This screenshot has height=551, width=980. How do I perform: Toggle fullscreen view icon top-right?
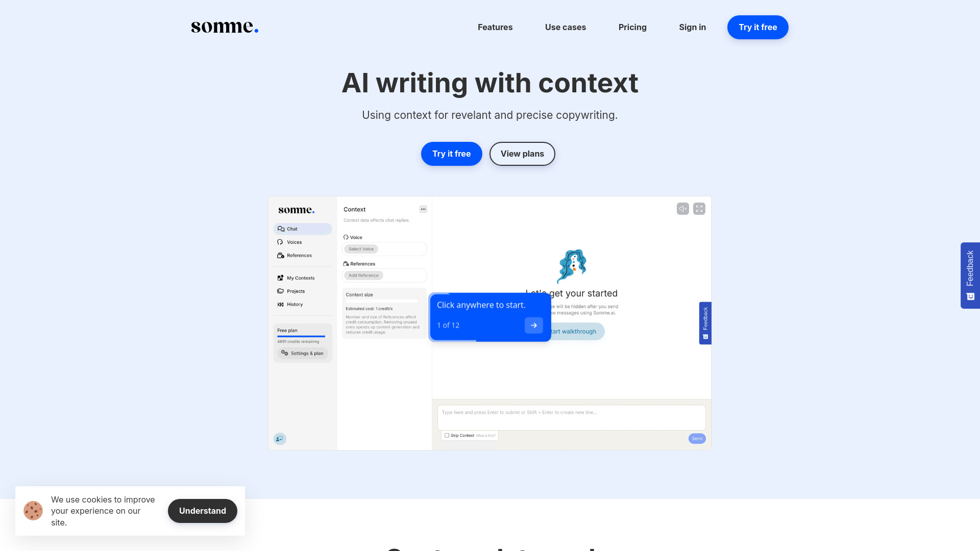(x=699, y=209)
